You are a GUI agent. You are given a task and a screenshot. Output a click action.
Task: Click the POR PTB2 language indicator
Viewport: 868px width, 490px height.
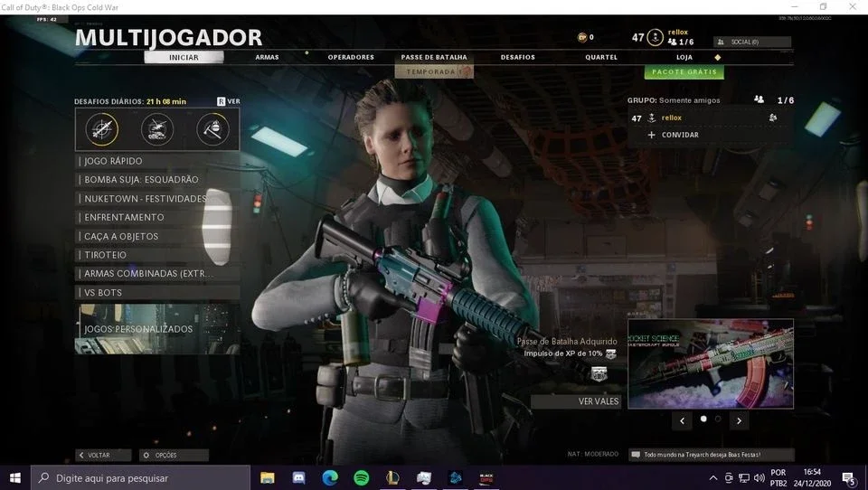pos(778,478)
